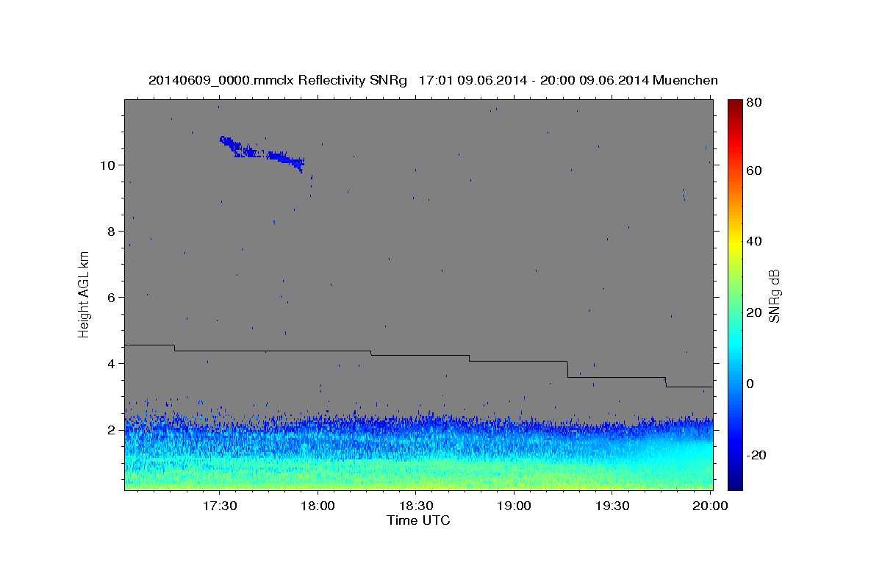Click the plot title text
This screenshot has width=882, height=588.
coord(433,80)
